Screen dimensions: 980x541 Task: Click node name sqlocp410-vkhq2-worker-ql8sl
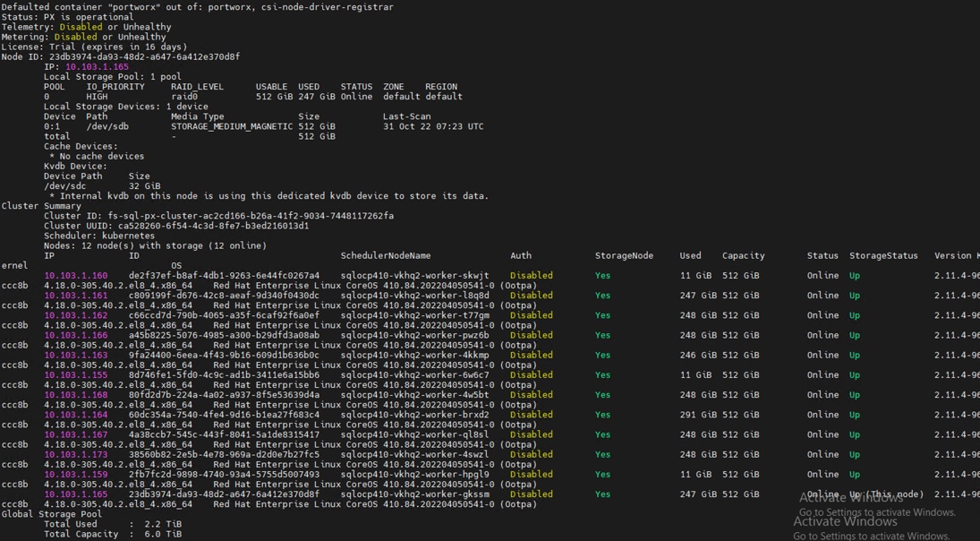(x=415, y=434)
